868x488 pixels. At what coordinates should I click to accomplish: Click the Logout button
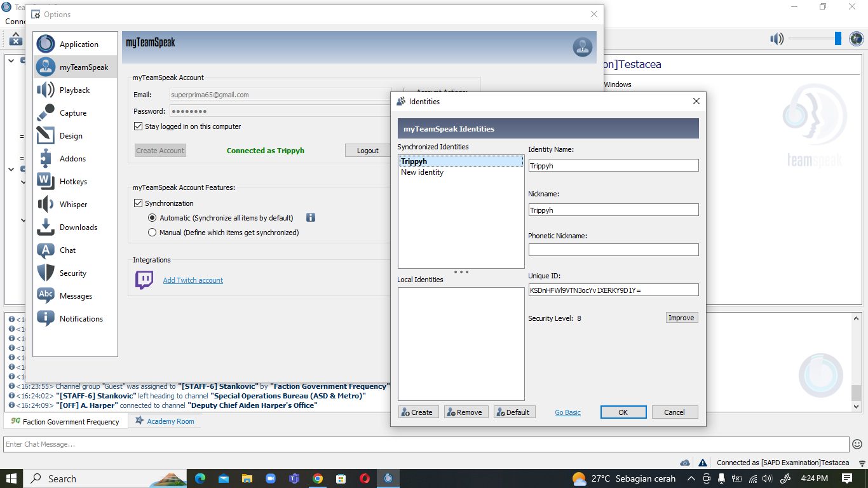coord(367,151)
